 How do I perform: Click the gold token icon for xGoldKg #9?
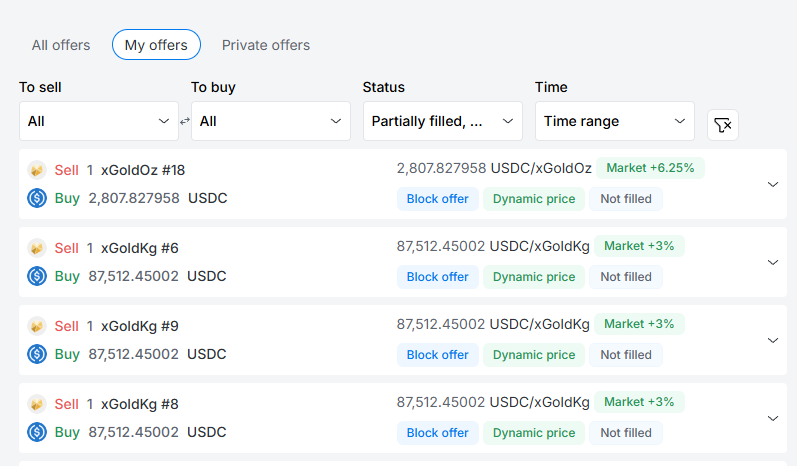[x=37, y=326]
